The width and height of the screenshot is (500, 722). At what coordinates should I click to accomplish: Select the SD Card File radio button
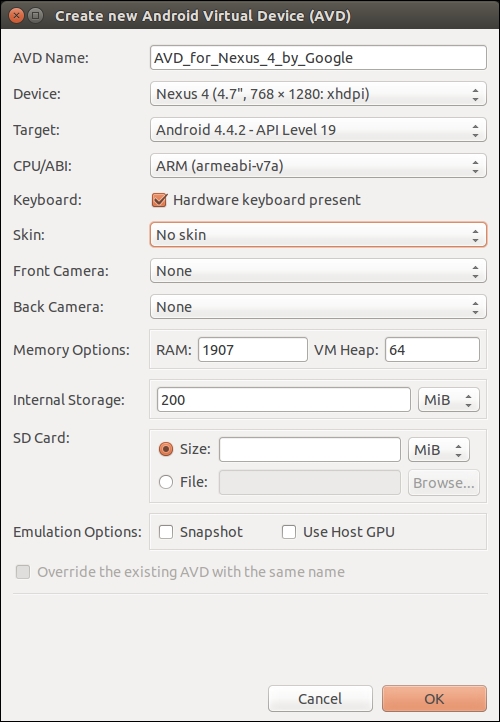[x=166, y=482]
